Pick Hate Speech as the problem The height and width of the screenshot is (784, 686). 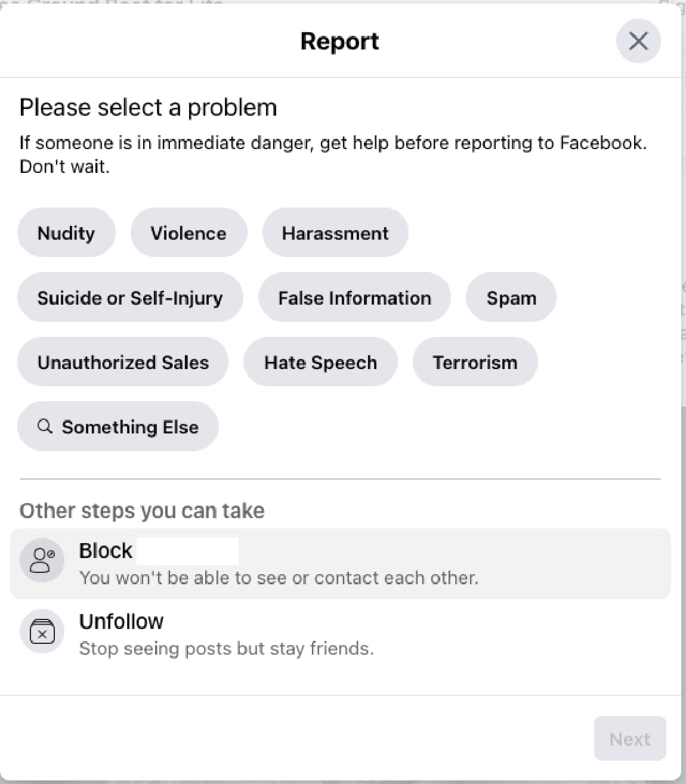320,362
